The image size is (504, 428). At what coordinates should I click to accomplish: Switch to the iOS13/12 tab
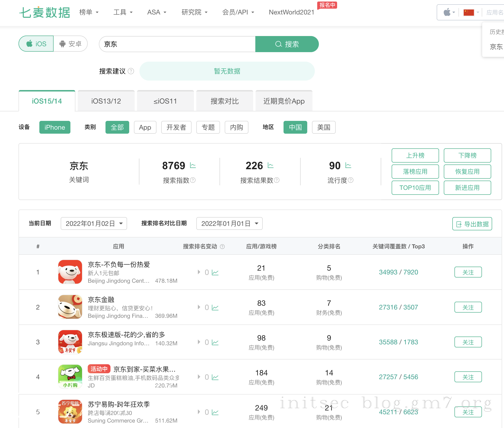[x=106, y=101]
